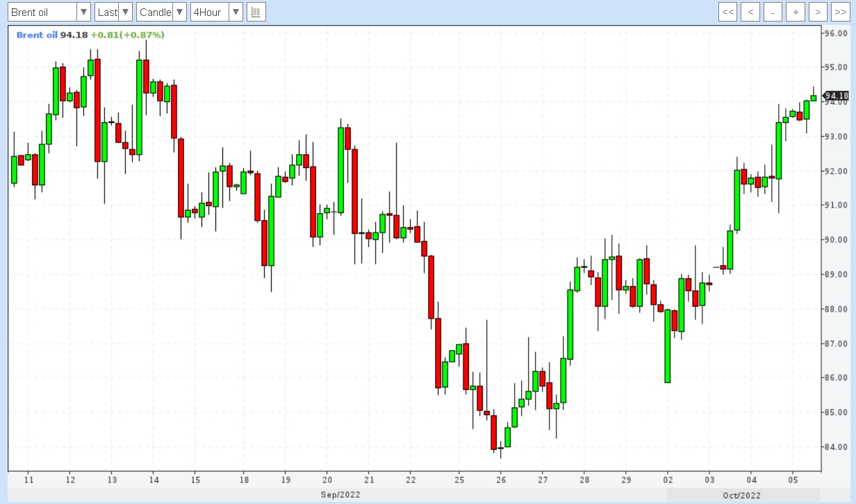Image resolution: width=856 pixels, height=504 pixels.
Task: Open the Candle chart style dropdown
Action: coord(161,12)
